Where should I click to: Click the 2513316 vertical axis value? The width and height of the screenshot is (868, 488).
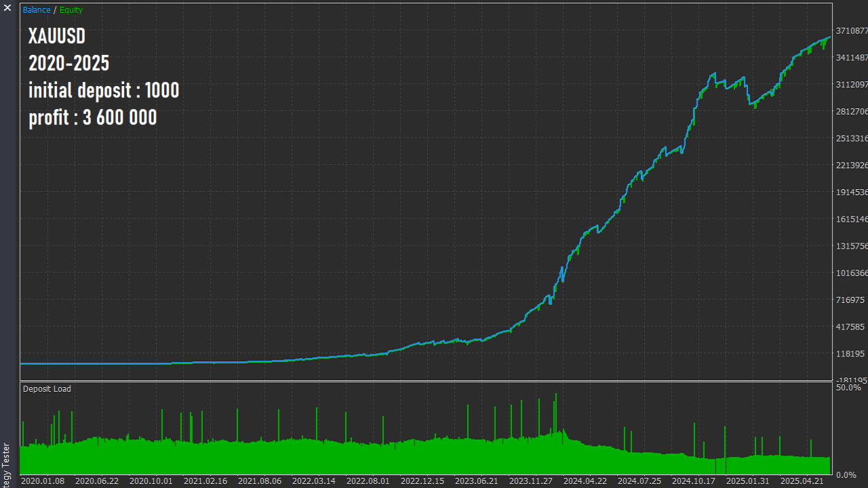(852, 139)
